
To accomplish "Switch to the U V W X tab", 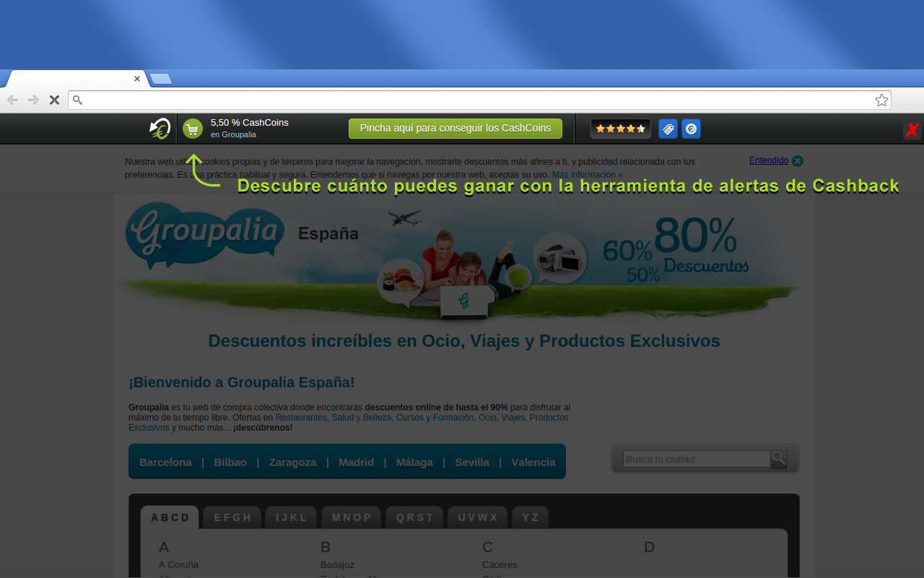I will tap(478, 517).
